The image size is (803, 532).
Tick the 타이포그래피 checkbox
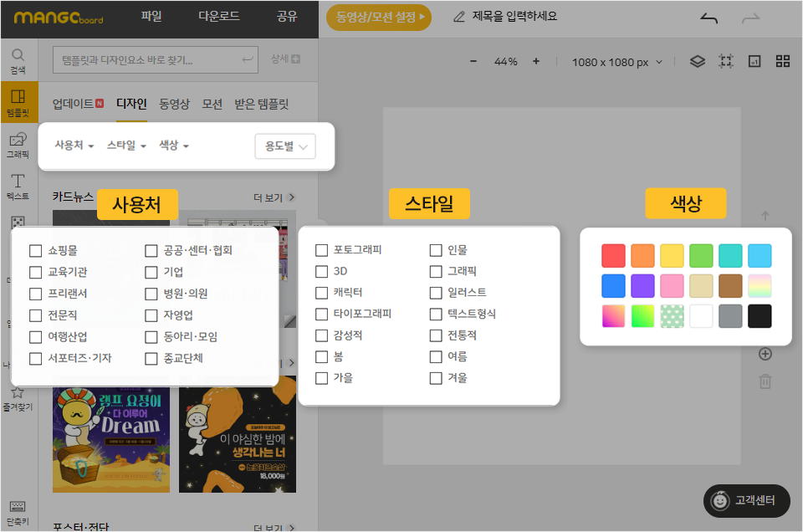(x=321, y=314)
